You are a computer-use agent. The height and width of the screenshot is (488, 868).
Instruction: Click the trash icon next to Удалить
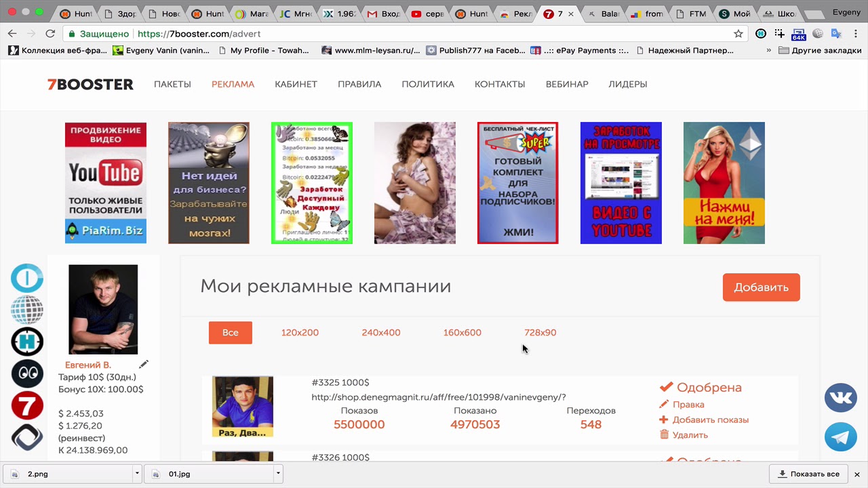664,435
